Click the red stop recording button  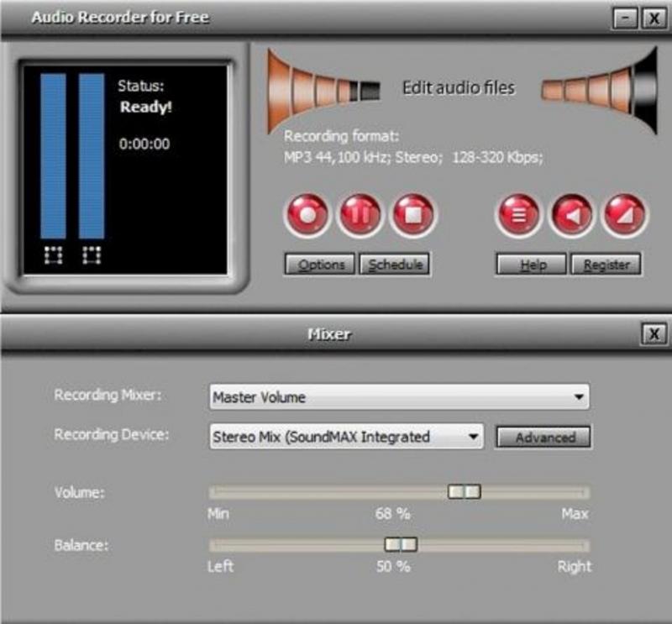click(x=413, y=215)
